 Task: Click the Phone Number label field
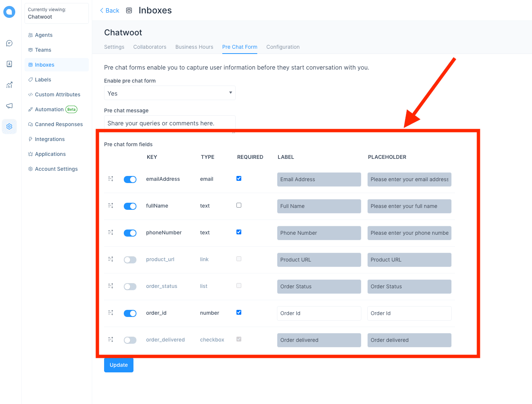319,233
